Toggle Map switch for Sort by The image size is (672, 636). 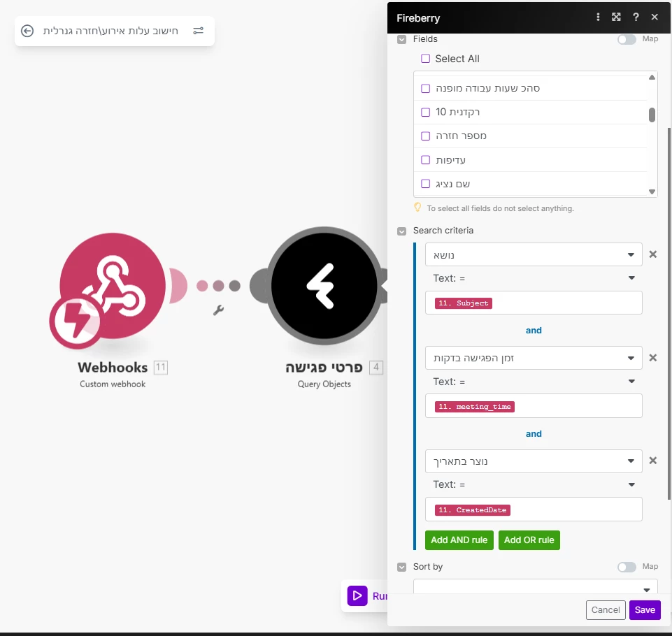[627, 567]
